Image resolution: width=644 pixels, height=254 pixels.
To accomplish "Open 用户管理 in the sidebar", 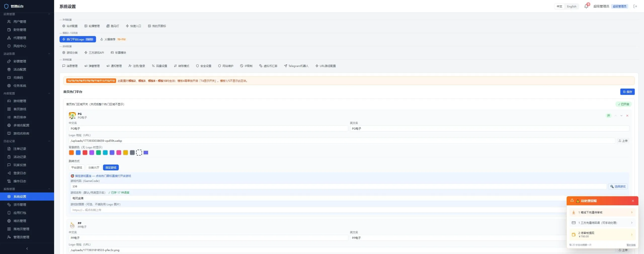I will [x=27, y=22].
